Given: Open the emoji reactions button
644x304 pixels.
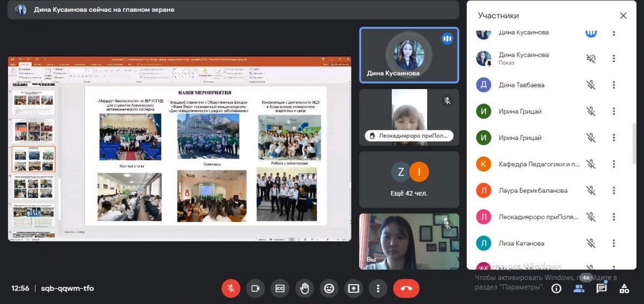Looking at the screenshot, I should point(329,288).
